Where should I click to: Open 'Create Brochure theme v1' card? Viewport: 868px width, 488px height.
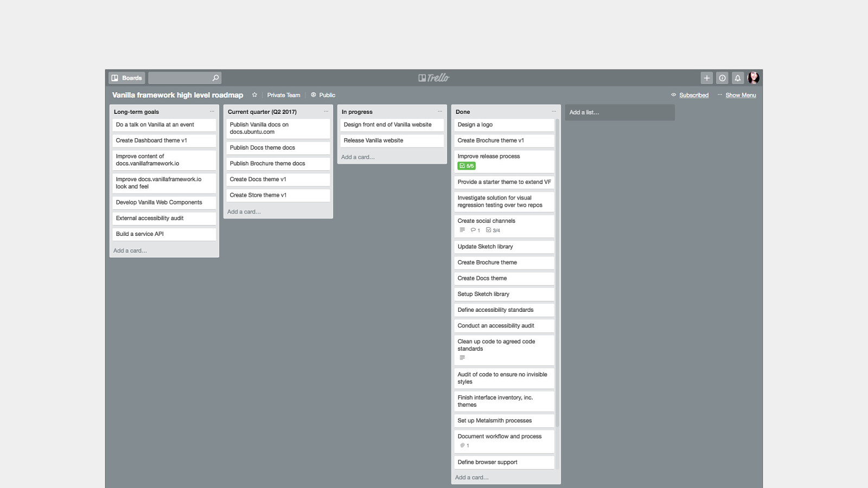tap(504, 140)
